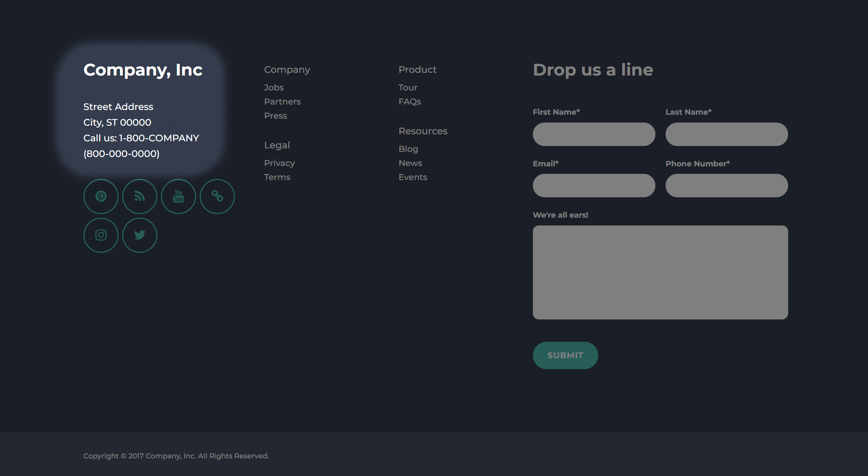View the Privacy policy link
This screenshot has width=868, height=476.
click(279, 163)
